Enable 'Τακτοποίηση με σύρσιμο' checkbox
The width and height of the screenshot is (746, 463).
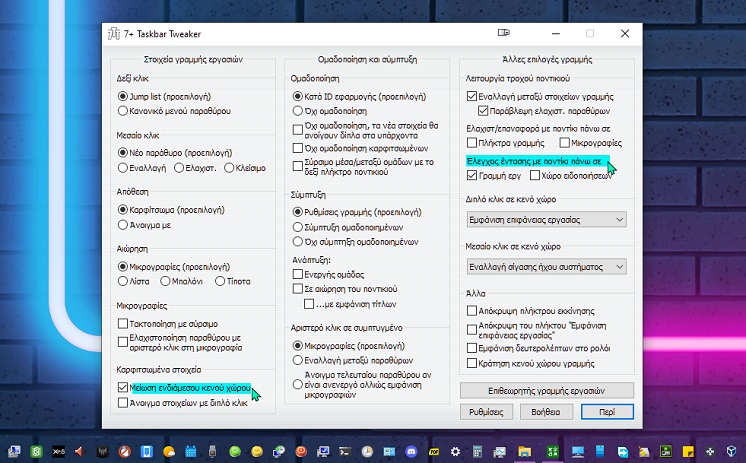click(123, 324)
